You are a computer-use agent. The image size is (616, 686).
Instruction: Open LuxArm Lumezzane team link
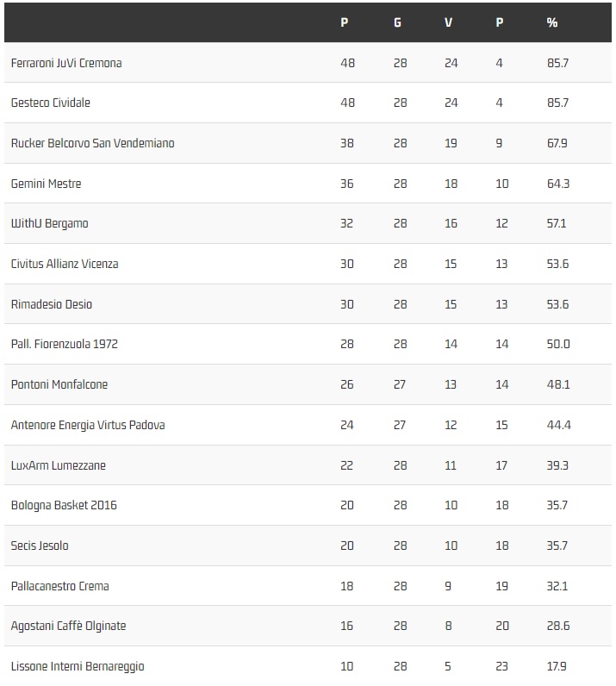[58, 465]
